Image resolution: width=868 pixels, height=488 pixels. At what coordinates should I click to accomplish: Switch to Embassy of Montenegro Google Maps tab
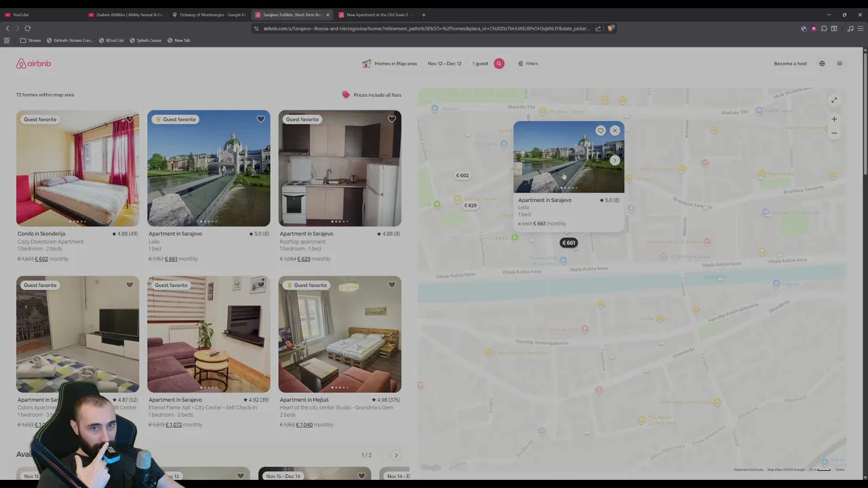[209, 15]
